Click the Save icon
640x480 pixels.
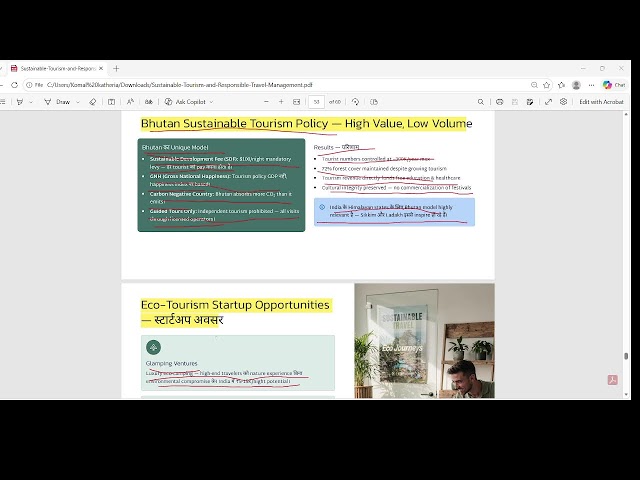515,102
